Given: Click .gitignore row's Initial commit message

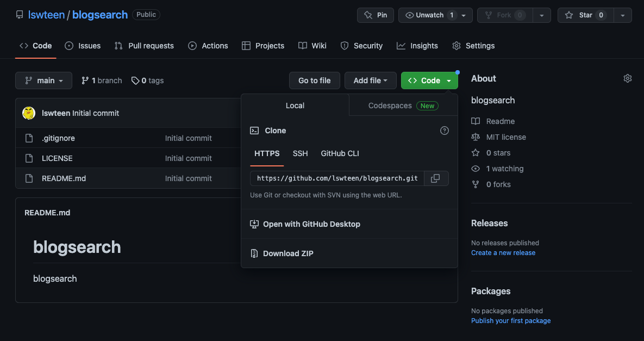Looking at the screenshot, I should tap(189, 138).
